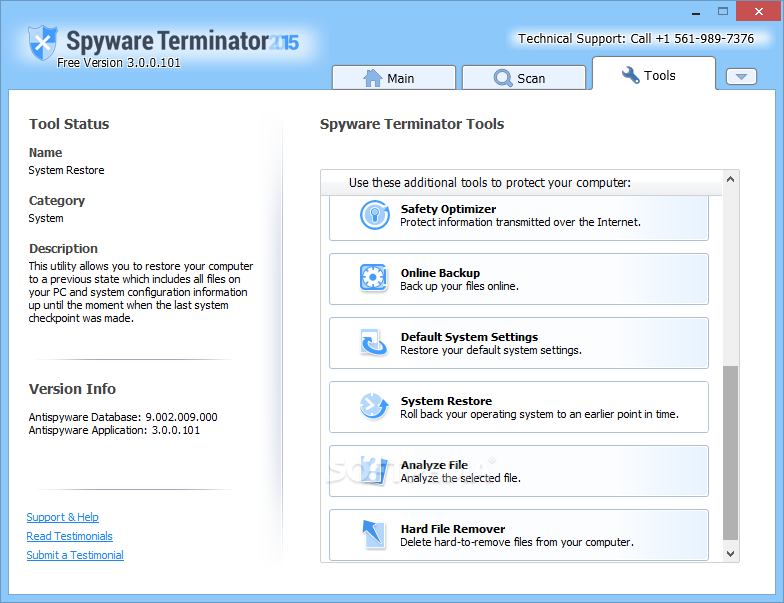784x603 pixels.
Task: Open the Support & Help link
Action: (62, 517)
